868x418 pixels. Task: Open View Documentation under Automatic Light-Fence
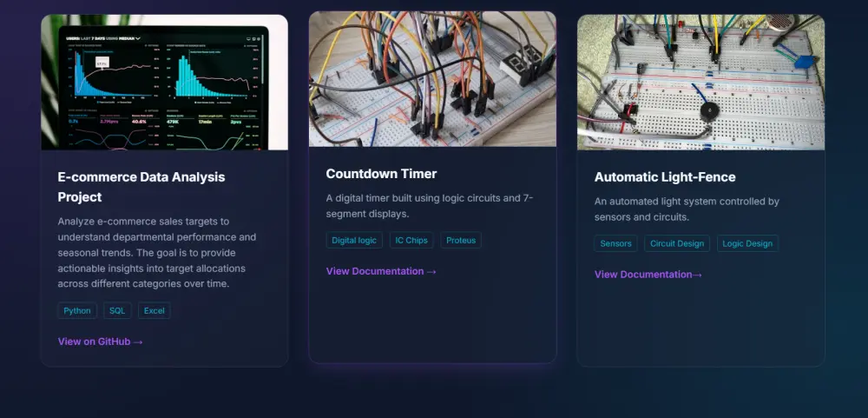[x=648, y=275]
